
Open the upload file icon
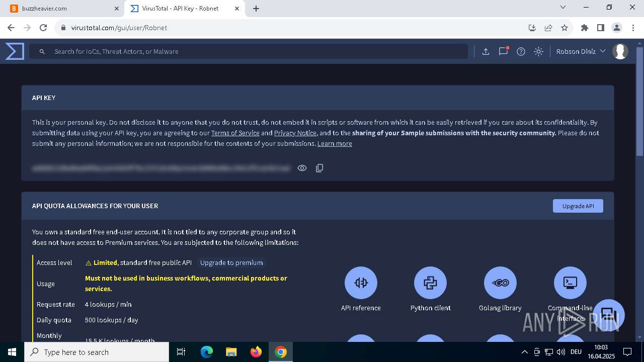486,51
